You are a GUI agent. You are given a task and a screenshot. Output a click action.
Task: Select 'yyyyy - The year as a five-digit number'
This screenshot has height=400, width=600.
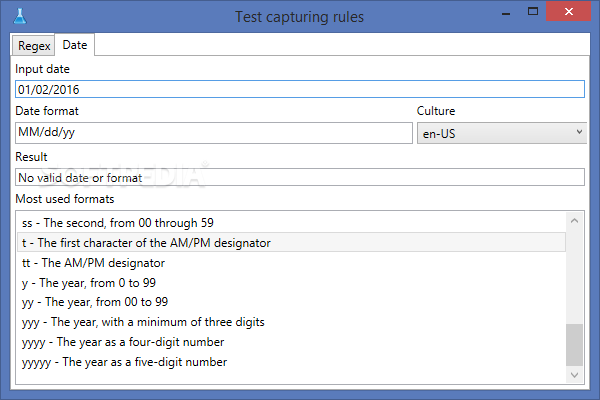pos(291,362)
